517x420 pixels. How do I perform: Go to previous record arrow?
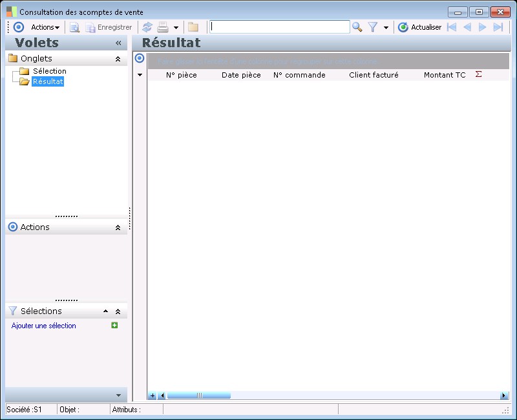[467, 27]
